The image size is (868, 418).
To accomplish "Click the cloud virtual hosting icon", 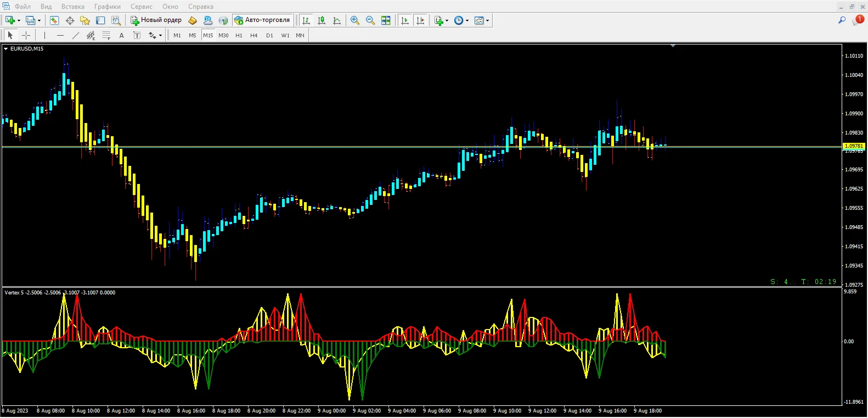I will [x=208, y=20].
